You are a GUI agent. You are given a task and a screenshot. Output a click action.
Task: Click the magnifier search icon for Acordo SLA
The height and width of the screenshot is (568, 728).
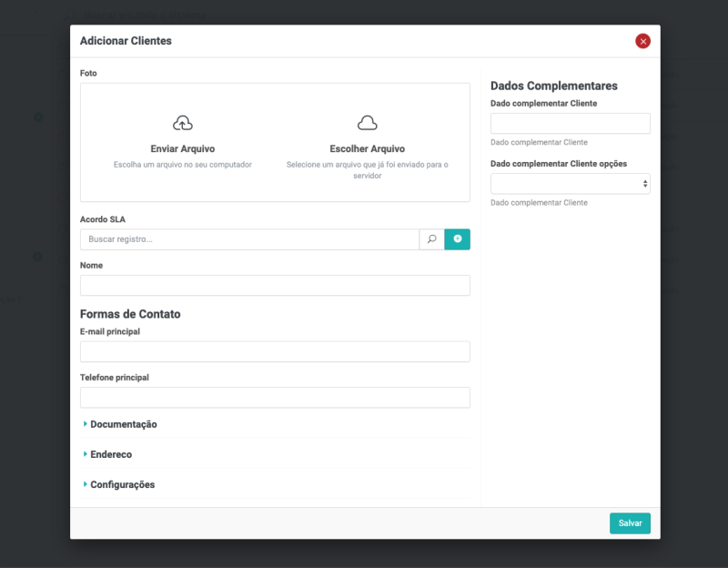coord(431,239)
